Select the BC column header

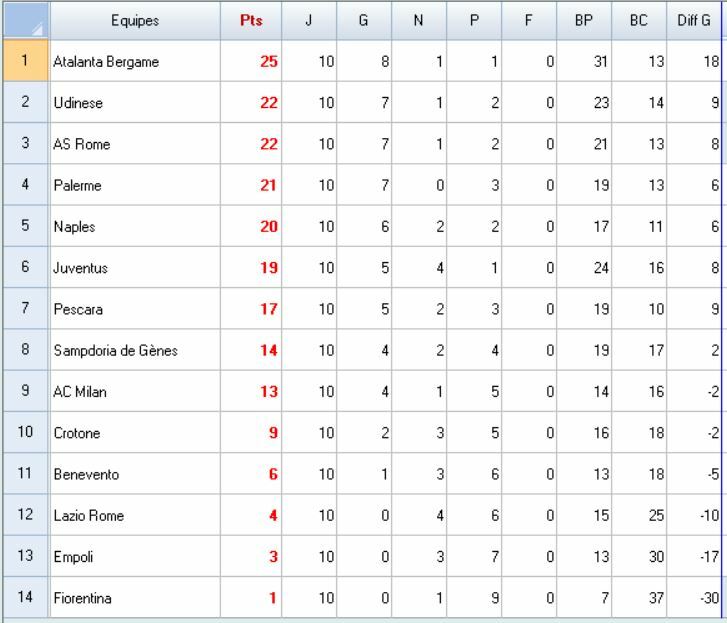(639, 21)
